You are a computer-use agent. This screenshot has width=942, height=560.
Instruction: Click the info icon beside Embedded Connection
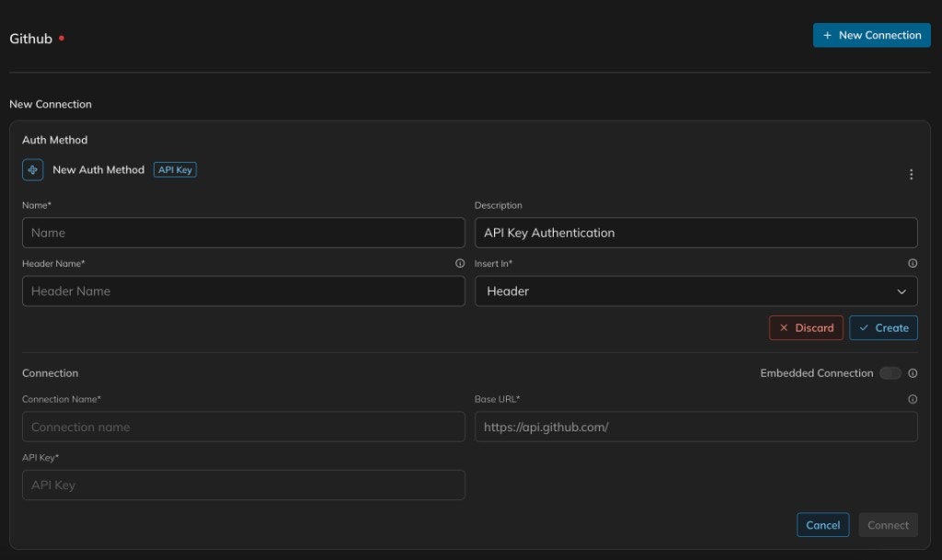[912, 372]
